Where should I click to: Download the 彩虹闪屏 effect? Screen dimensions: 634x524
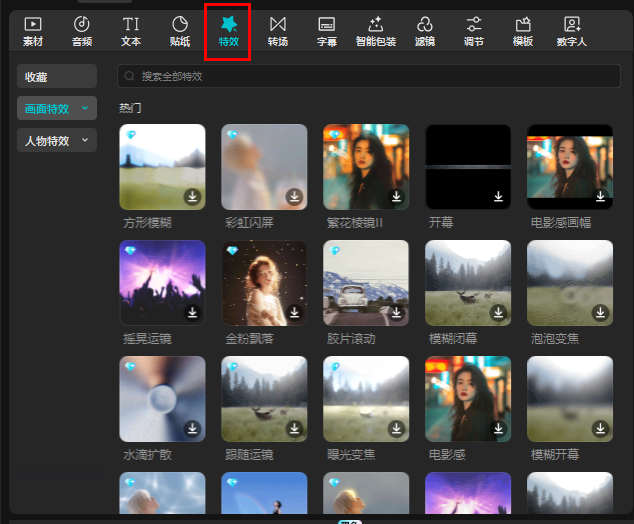[x=294, y=197]
